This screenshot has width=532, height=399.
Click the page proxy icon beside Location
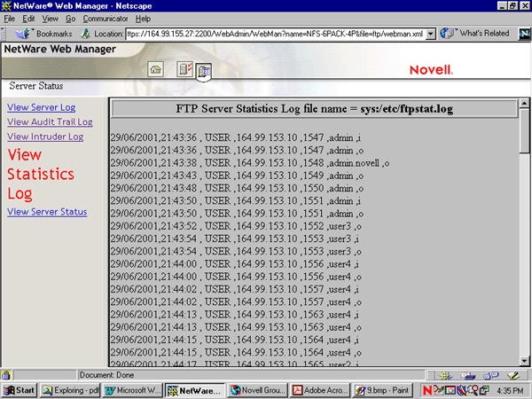86,34
